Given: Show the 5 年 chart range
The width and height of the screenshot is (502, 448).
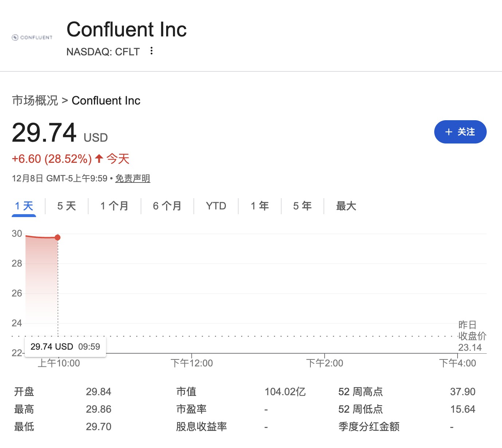Looking at the screenshot, I should (x=302, y=206).
